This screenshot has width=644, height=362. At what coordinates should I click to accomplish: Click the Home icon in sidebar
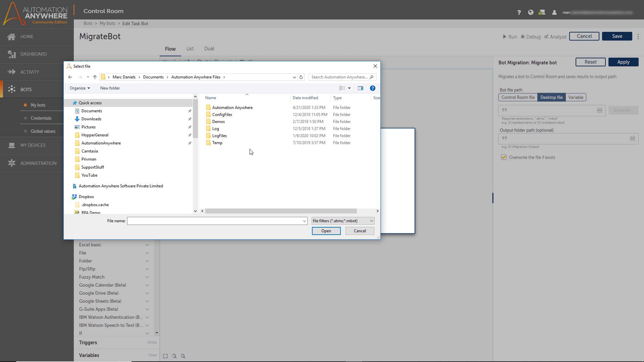coord(11,37)
